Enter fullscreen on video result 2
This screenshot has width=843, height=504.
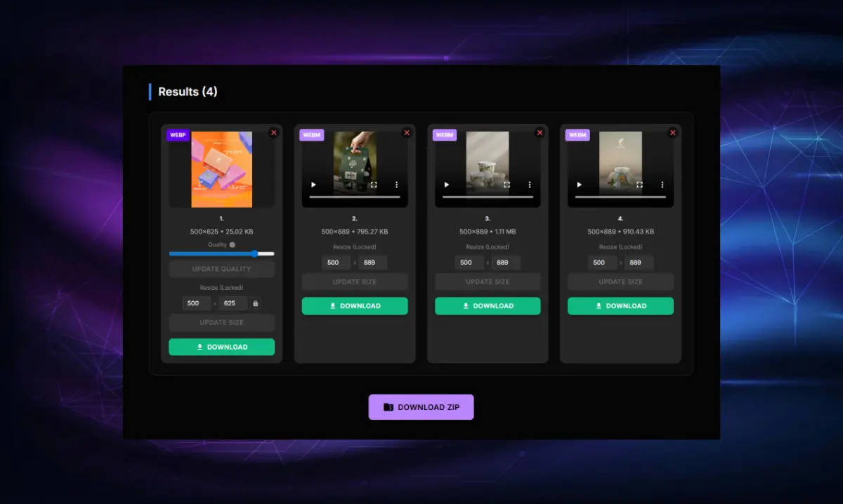[373, 184]
